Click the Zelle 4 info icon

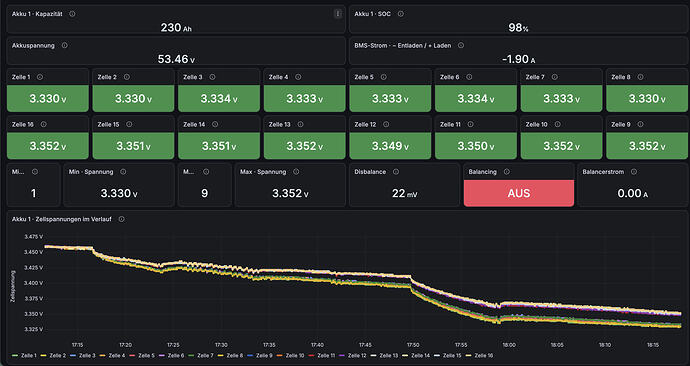pyautogui.click(x=298, y=77)
